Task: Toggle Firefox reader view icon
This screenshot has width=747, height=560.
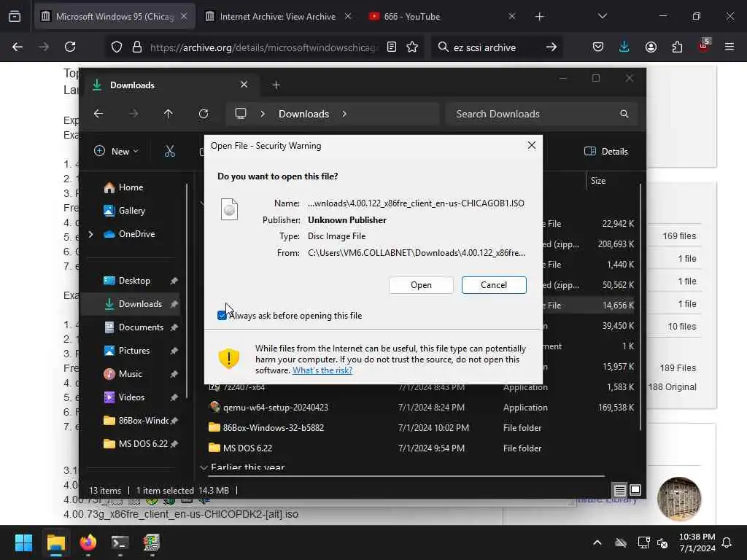Action: tap(392, 47)
